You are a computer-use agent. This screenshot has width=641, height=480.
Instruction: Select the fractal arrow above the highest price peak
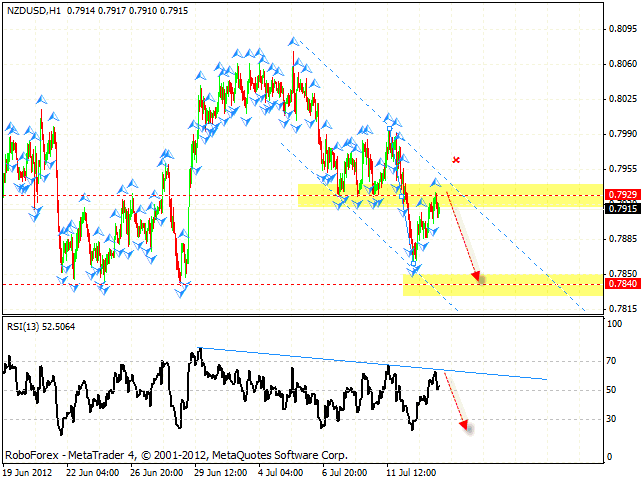coord(292,41)
